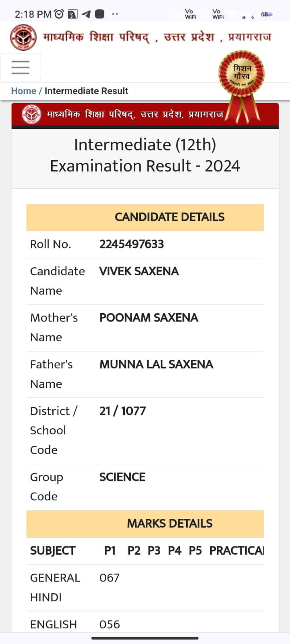Tap the bottom navigation gesture bar
The width and height of the screenshot is (290, 644).
pos(145,638)
